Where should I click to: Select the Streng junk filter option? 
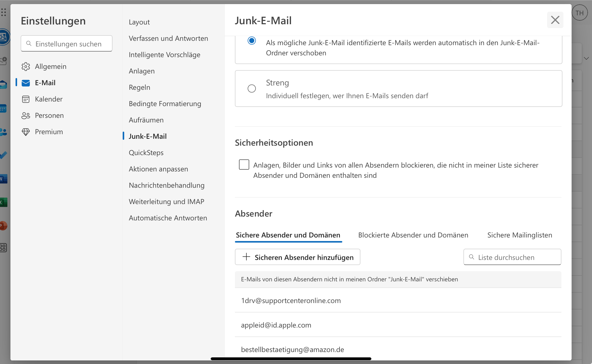point(252,89)
